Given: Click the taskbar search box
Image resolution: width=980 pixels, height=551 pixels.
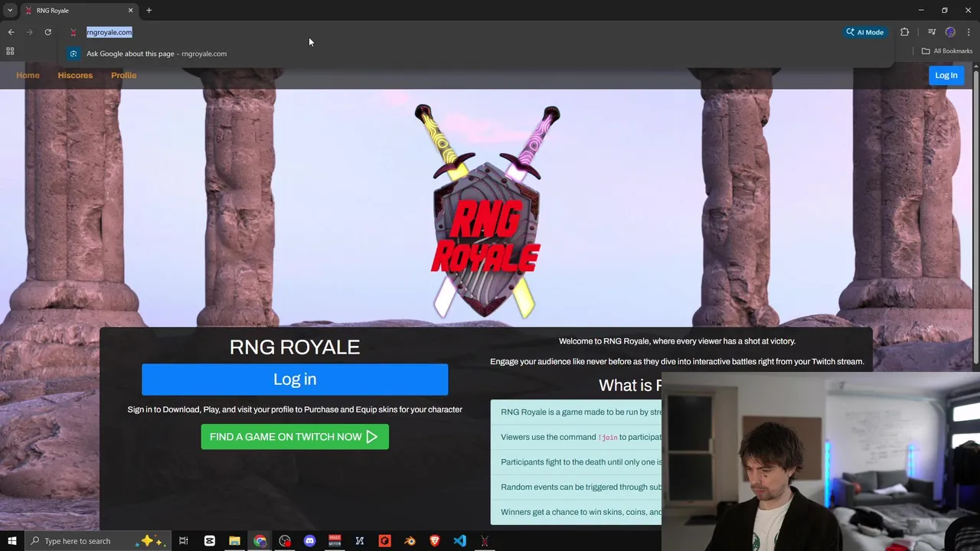Looking at the screenshot, I should [x=98, y=541].
